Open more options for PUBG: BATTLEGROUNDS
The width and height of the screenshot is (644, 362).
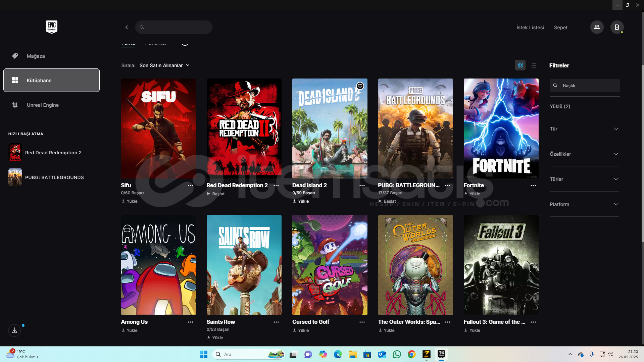pyautogui.click(x=447, y=186)
